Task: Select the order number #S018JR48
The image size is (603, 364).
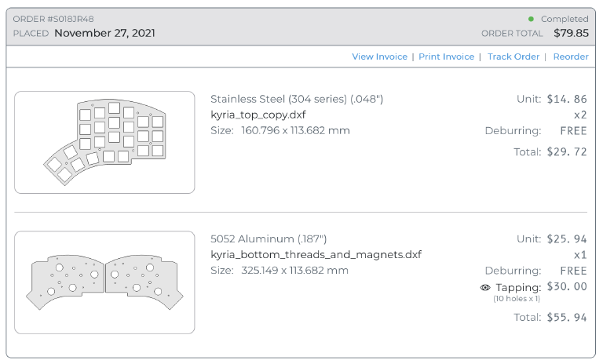Action: pos(71,19)
